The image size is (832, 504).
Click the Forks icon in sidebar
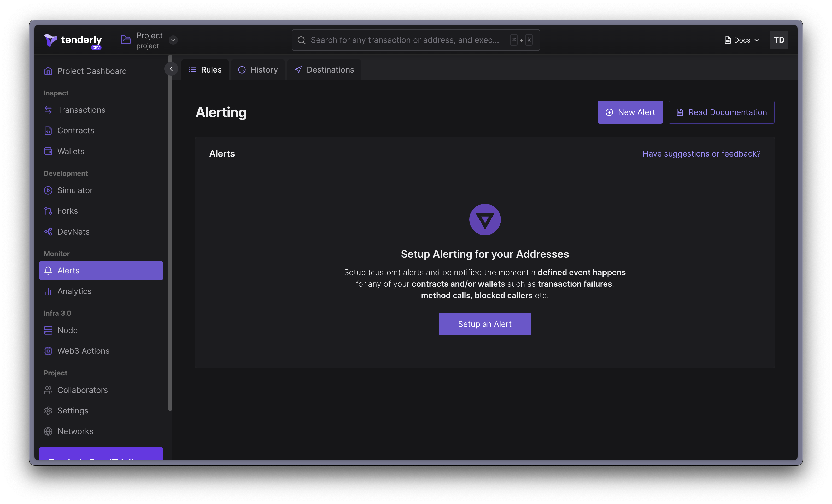point(48,211)
